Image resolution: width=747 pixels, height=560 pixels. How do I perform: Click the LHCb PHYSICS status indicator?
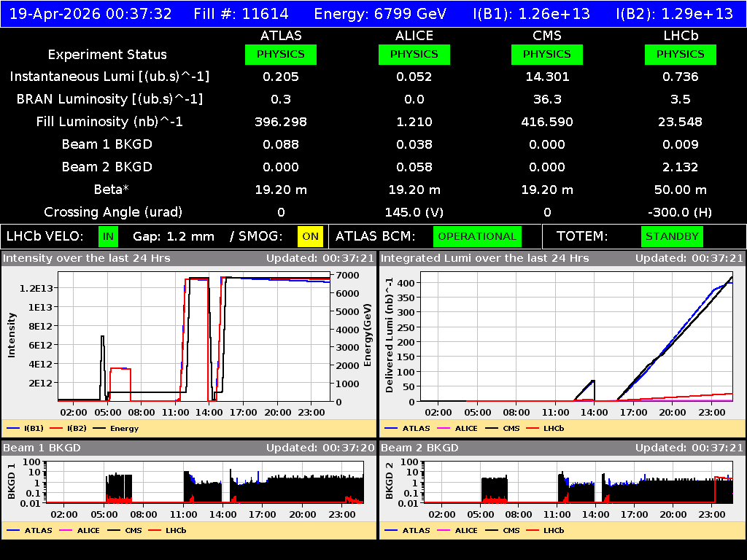(680, 54)
